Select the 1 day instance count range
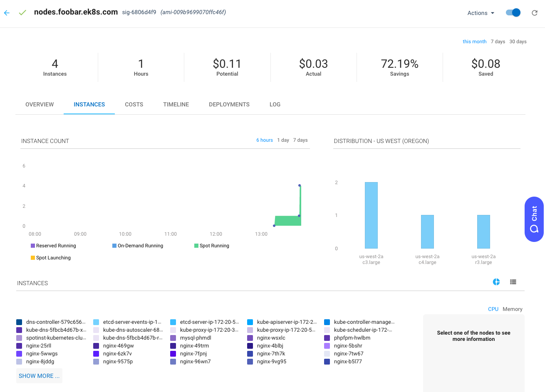 (x=283, y=140)
